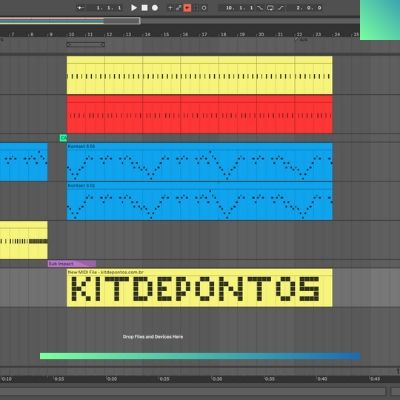Toggle the Automation Arm icon
Screen dimensions: 400x400
pyautogui.click(x=179, y=8)
